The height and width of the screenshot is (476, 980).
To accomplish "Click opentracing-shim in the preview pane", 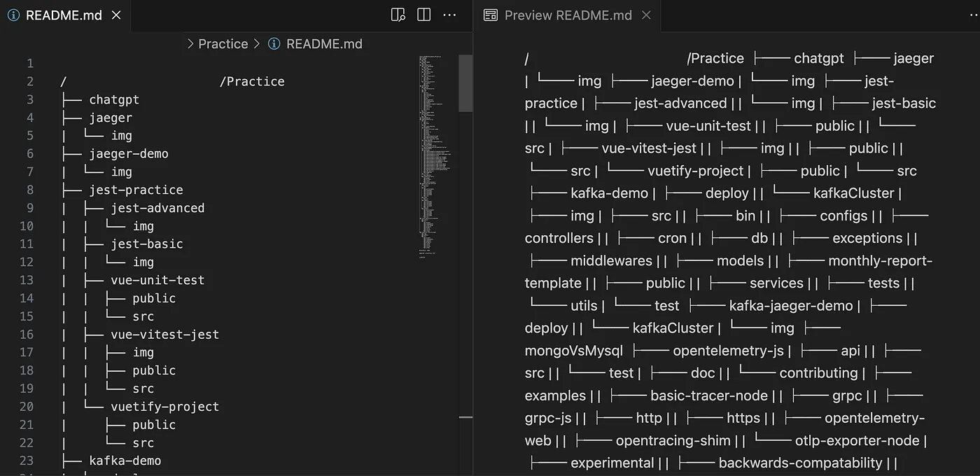I will point(673,440).
